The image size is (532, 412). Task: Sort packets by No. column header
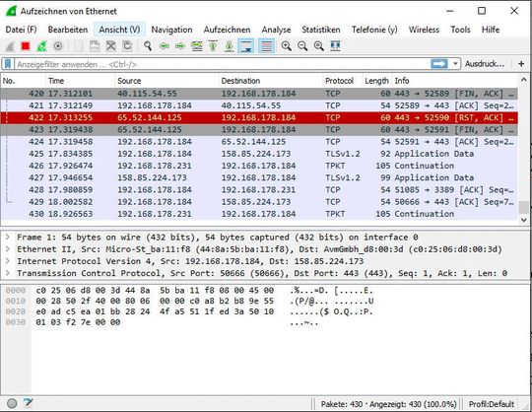click(23, 81)
